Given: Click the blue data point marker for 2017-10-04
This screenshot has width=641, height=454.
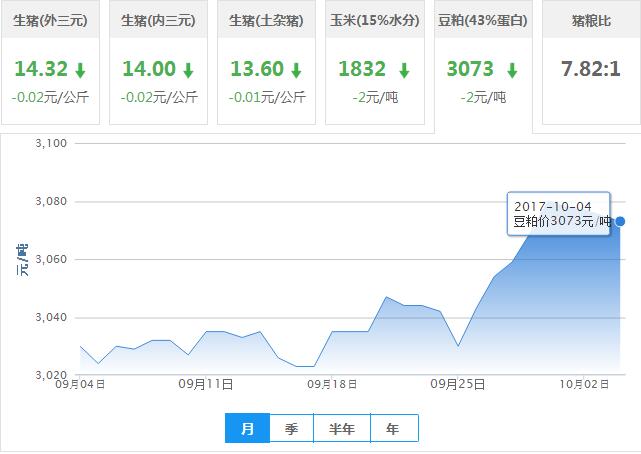Looking at the screenshot, I should 620,221.
